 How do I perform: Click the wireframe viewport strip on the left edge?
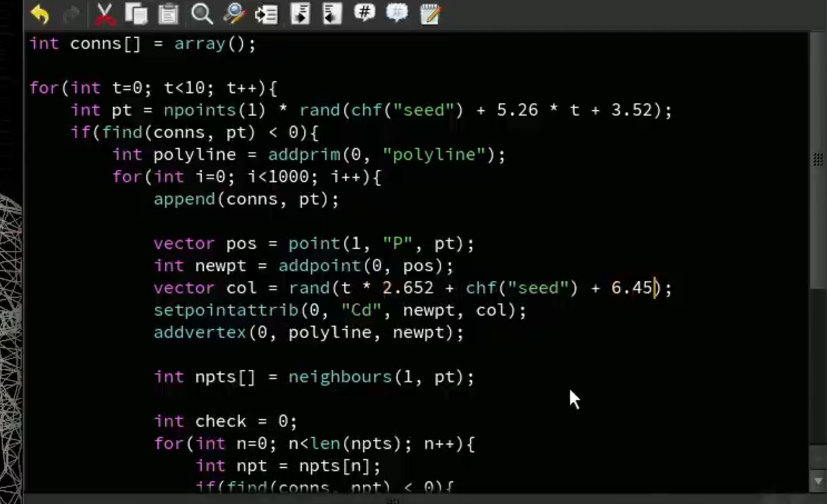[11, 345]
